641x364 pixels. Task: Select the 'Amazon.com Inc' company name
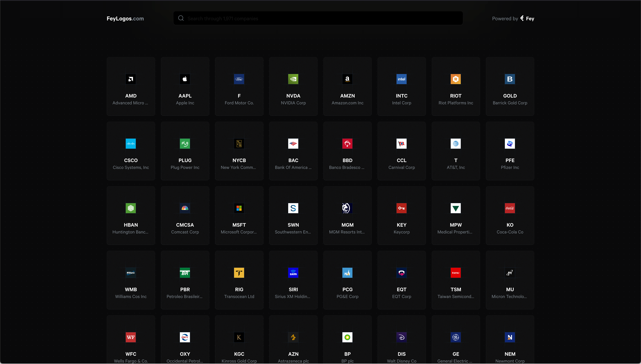tap(348, 103)
